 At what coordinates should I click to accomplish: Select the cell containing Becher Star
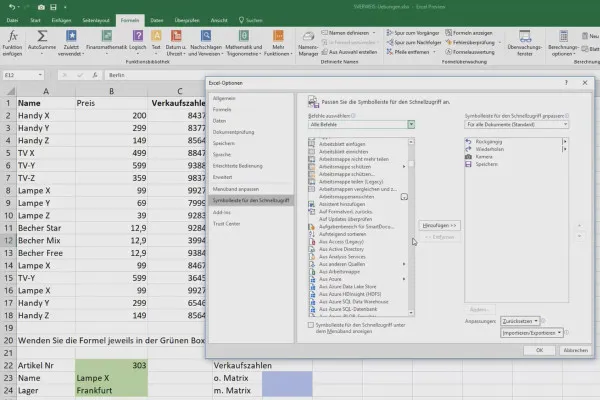click(x=46, y=228)
